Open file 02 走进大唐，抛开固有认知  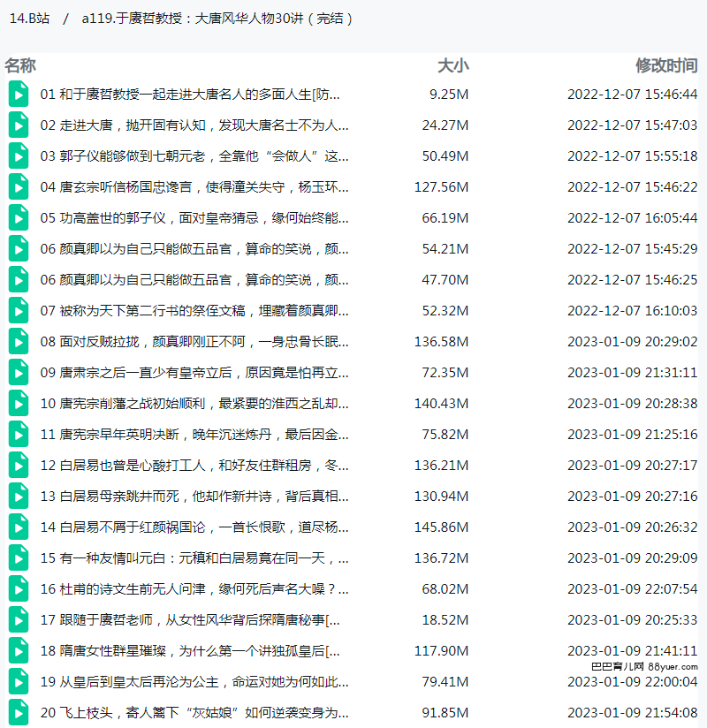[194, 125]
